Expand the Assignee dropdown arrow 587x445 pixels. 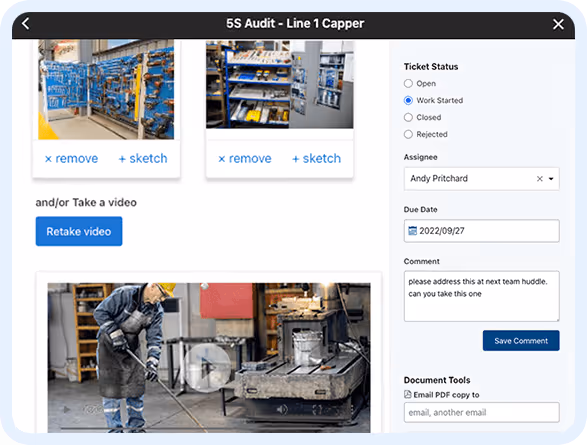(x=551, y=179)
